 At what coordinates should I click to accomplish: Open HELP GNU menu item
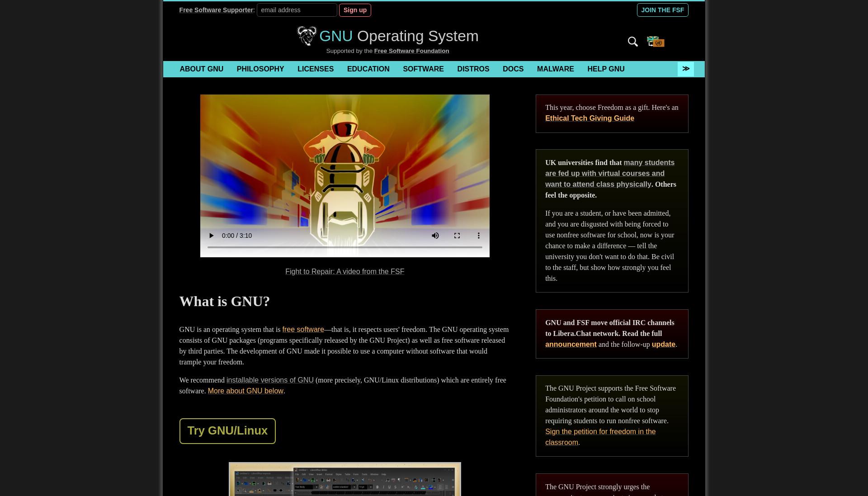coord(606,69)
